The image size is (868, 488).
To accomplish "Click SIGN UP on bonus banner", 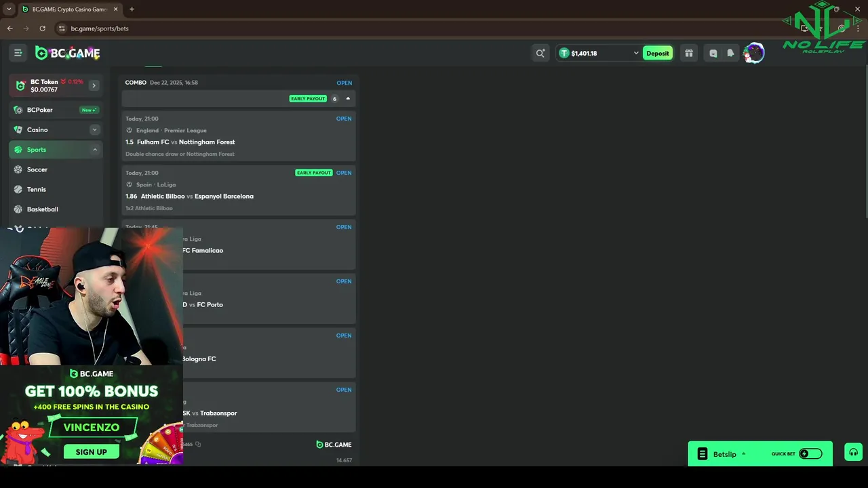I will [x=92, y=452].
